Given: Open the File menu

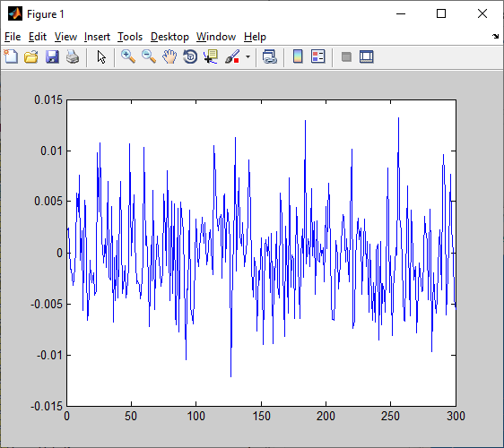Looking at the screenshot, I should pyautogui.click(x=13, y=37).
